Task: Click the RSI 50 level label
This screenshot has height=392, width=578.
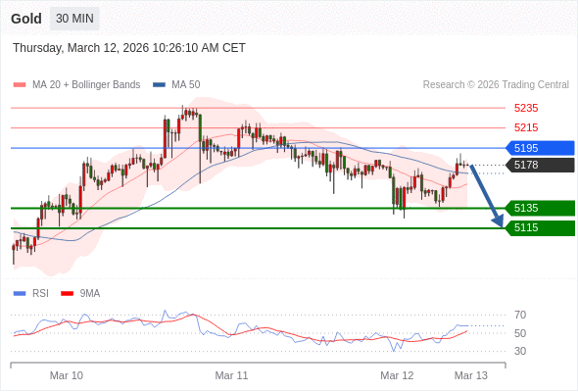Action: 520,333
